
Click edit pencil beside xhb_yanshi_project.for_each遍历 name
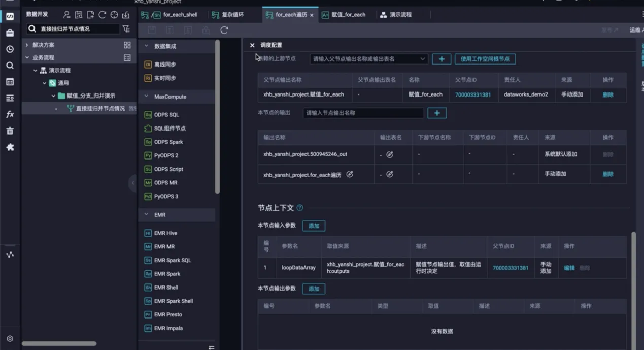[350, 174]
